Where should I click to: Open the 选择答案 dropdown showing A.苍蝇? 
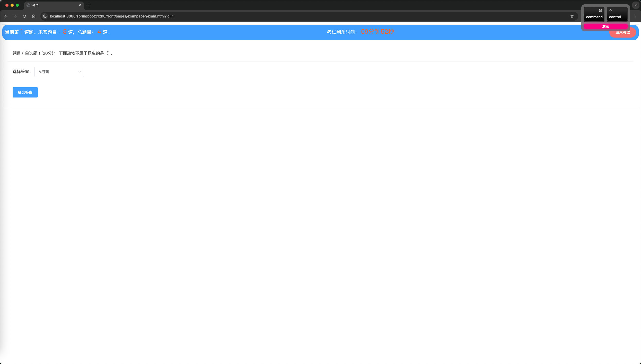pyautogui.click(x=59, y=72)
